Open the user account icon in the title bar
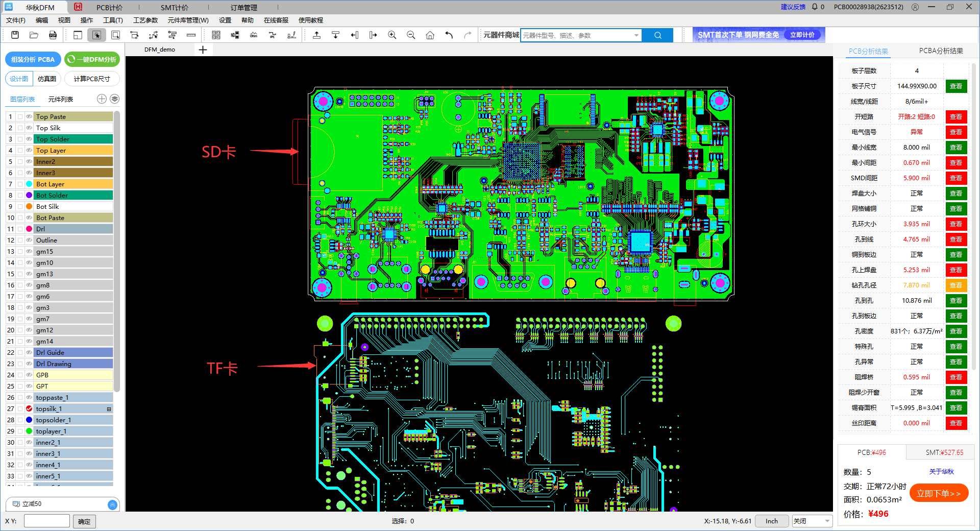Viewport: 980px width, 531px height. (915, 7)
